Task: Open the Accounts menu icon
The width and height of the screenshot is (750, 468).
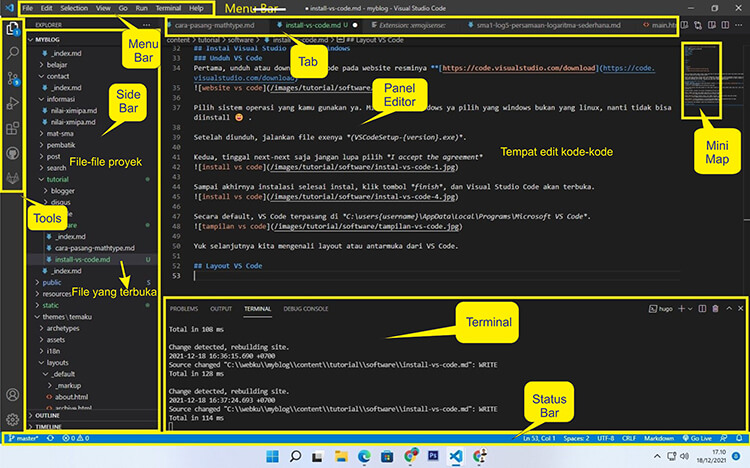Action: click(12, 395)
